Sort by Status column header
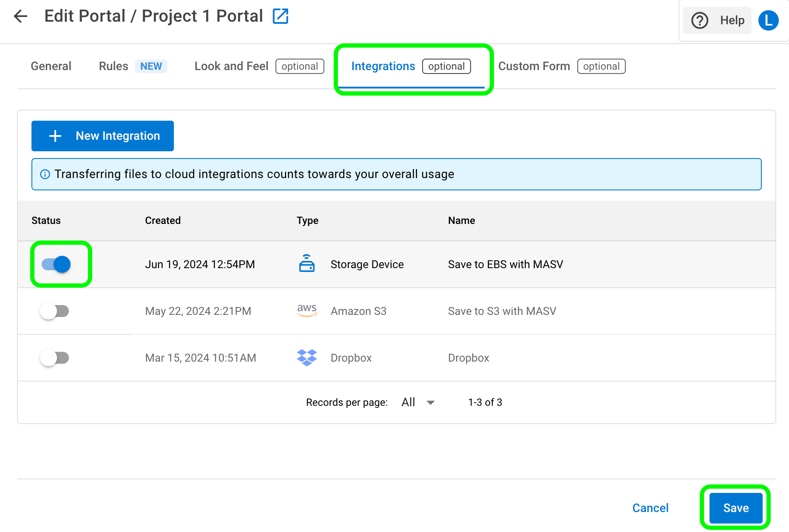This screenshot has height=532, width=789. [46, 221]
